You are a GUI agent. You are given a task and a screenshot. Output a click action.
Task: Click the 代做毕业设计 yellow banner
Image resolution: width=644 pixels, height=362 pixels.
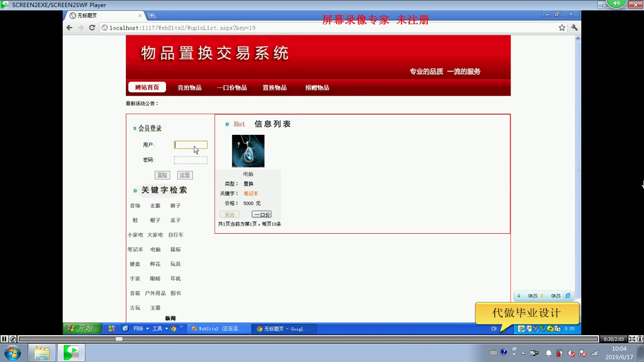527,313
